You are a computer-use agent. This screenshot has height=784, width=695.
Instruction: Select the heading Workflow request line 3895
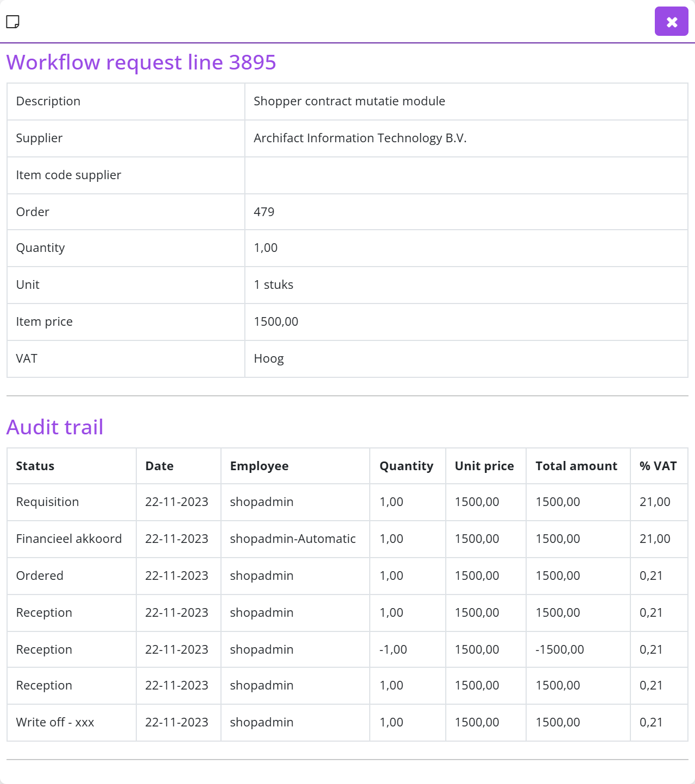[x=141, y=62]
